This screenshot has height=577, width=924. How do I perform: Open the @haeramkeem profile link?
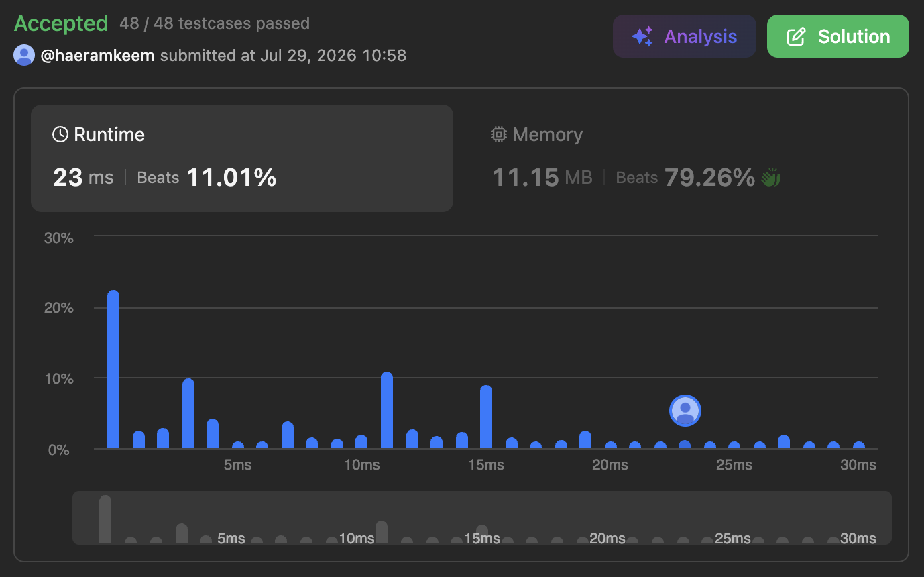pos(99,55)
